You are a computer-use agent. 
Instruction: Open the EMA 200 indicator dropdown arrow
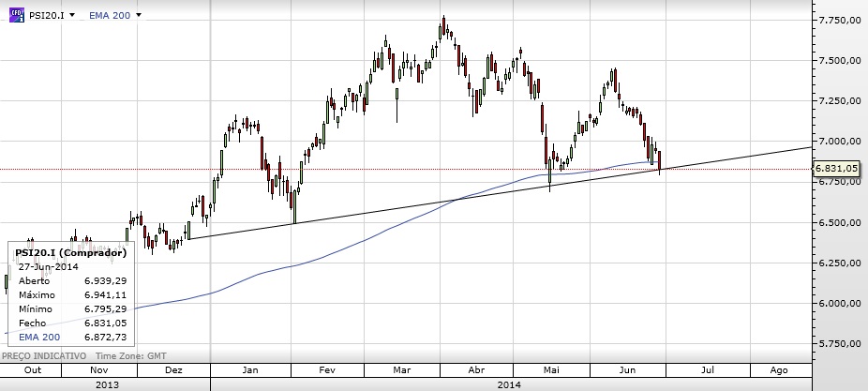coord(139,15)
